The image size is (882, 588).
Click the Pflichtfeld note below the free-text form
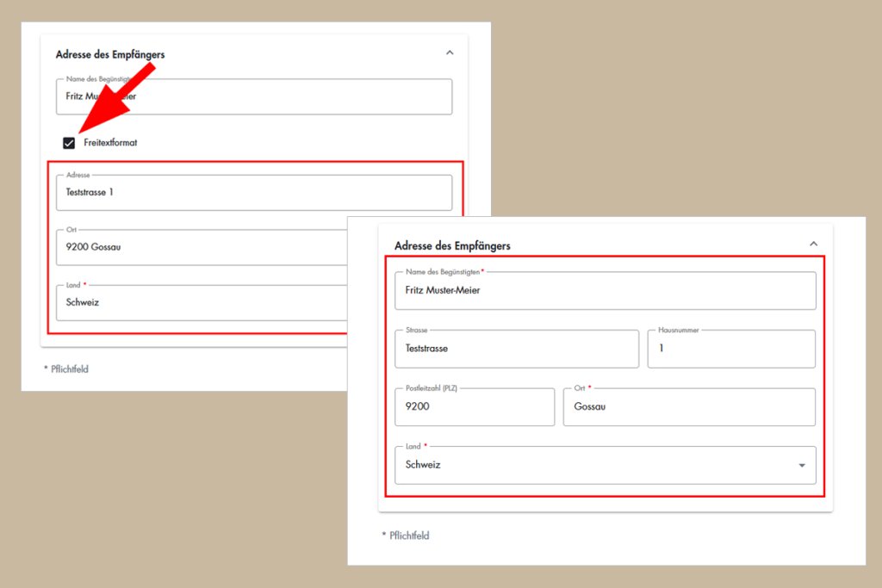tap(66, 369)
